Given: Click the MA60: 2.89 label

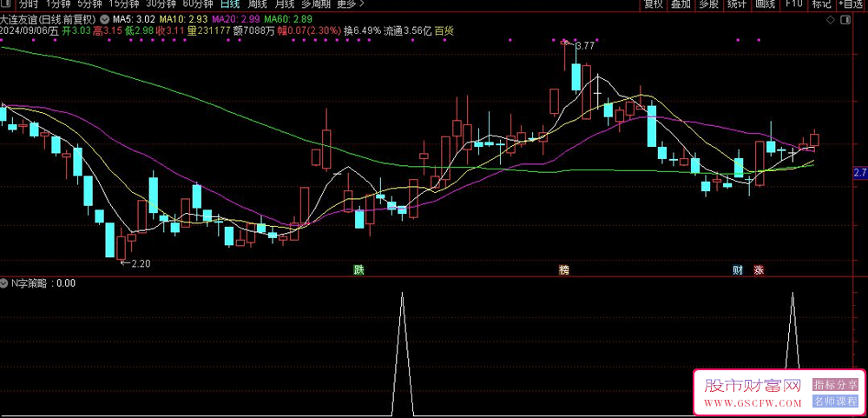Looking at the screenshot, I should click(288, 19).
